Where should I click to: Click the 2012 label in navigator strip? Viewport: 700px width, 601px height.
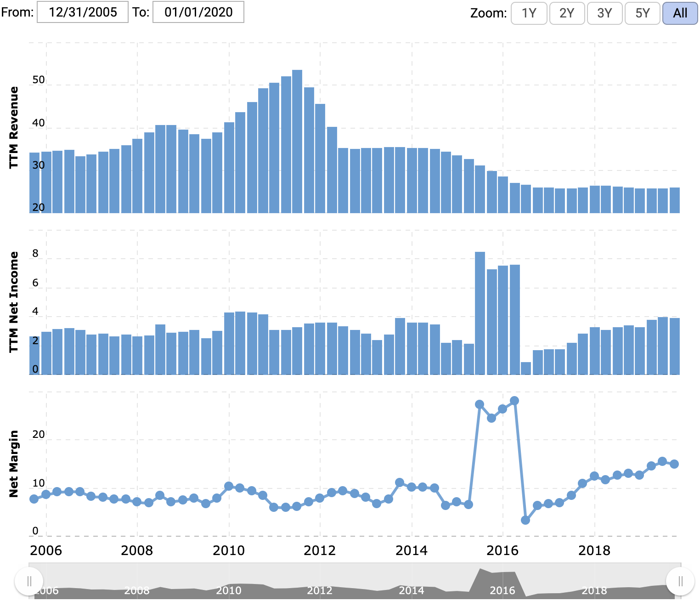point(320,590)
